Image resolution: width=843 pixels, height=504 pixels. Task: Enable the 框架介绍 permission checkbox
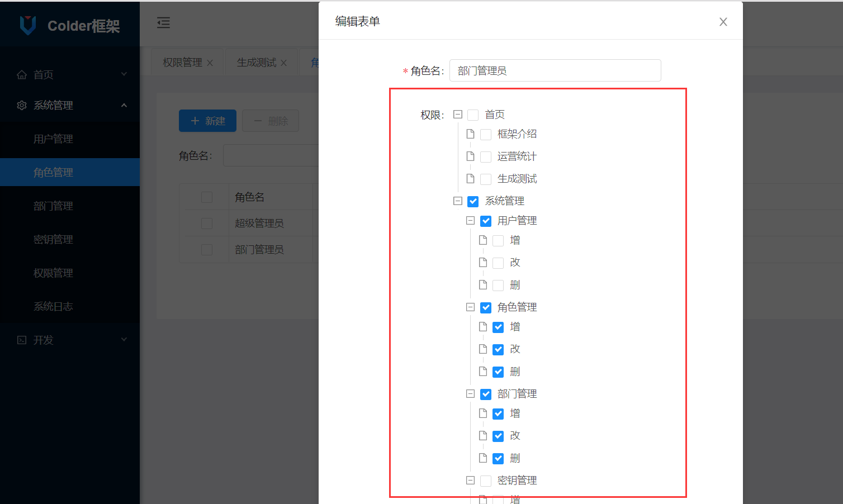coord(485,134)
